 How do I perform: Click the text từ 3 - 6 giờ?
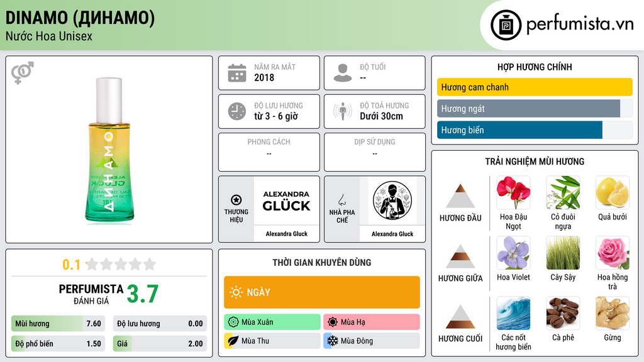click(x=276, y=116)
